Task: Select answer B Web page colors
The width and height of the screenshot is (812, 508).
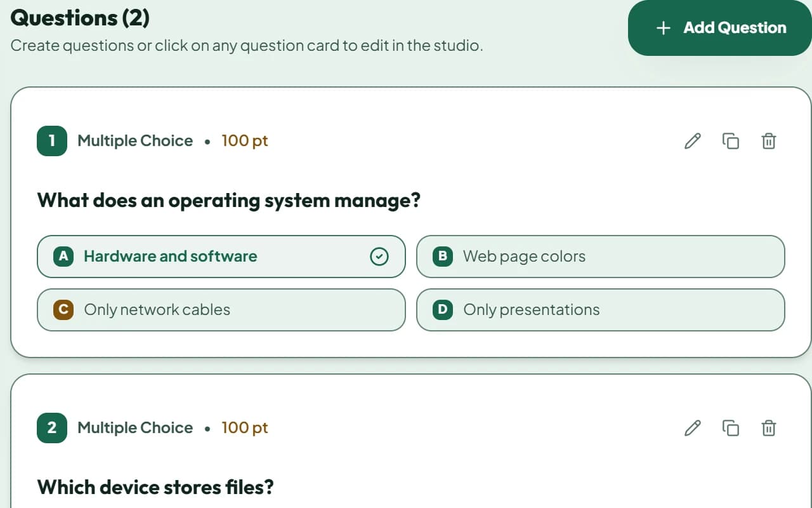Action: (x=600, y=257)
